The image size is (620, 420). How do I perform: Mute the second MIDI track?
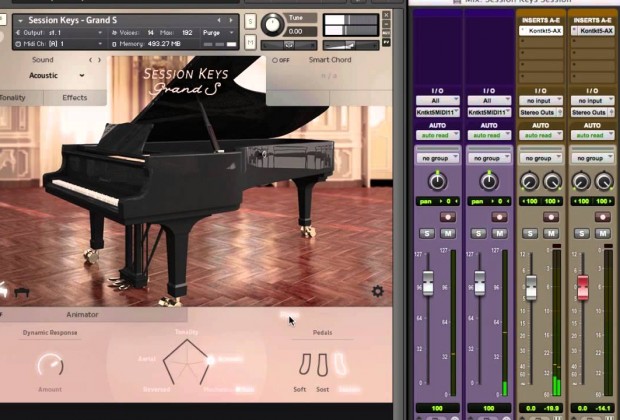499,233
